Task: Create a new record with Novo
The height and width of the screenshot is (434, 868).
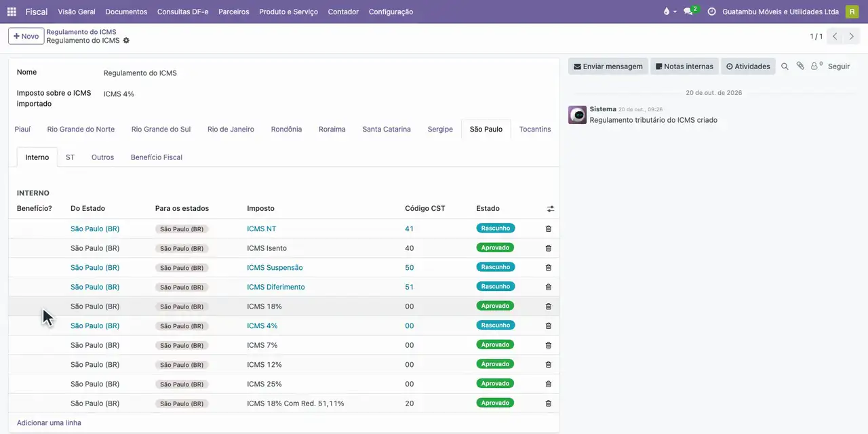Action: tap(26, 36)
